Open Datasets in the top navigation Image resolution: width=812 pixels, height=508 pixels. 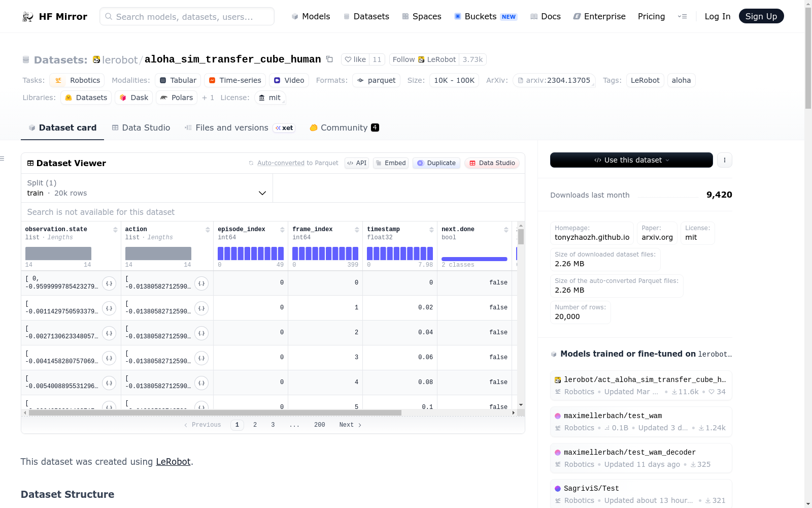(366, 16)
